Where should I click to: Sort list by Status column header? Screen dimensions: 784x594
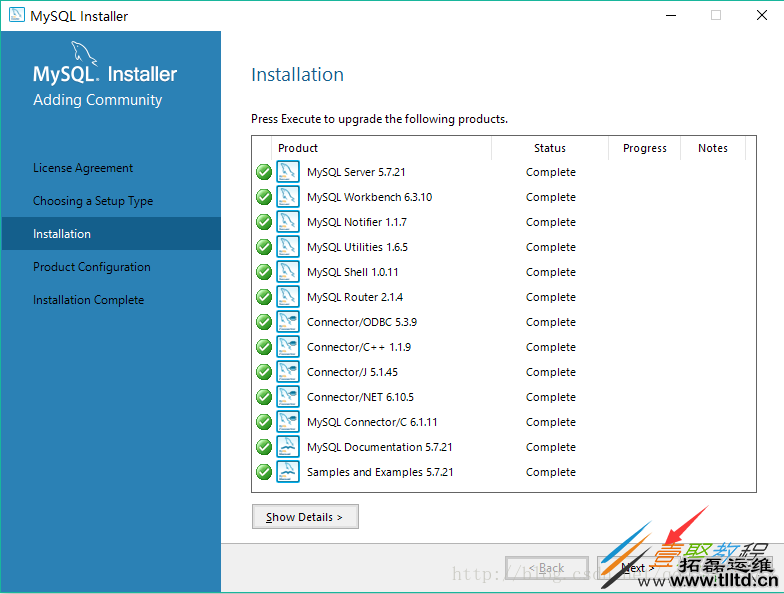coord(550,148)
